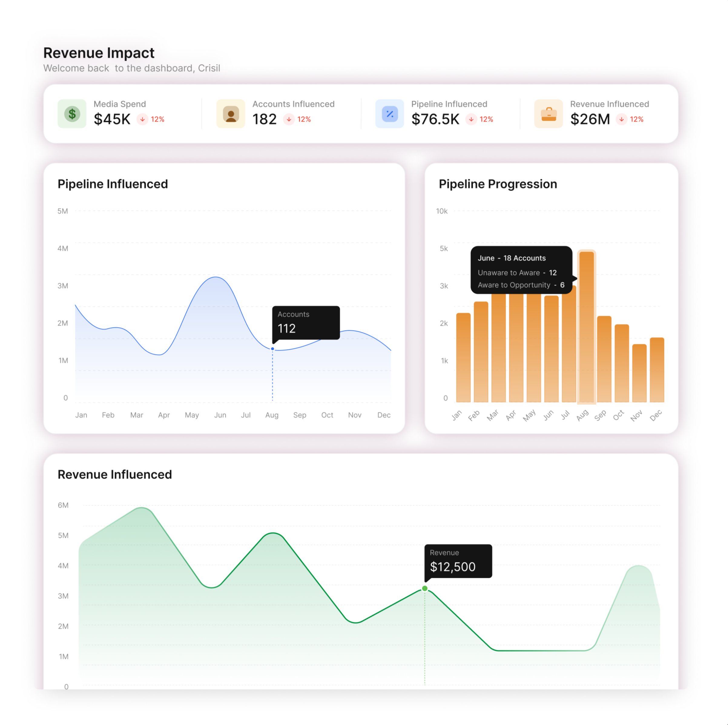Click the blue data point on Pipeline Influenced
The image size is (728, 725).
(272, 349)
